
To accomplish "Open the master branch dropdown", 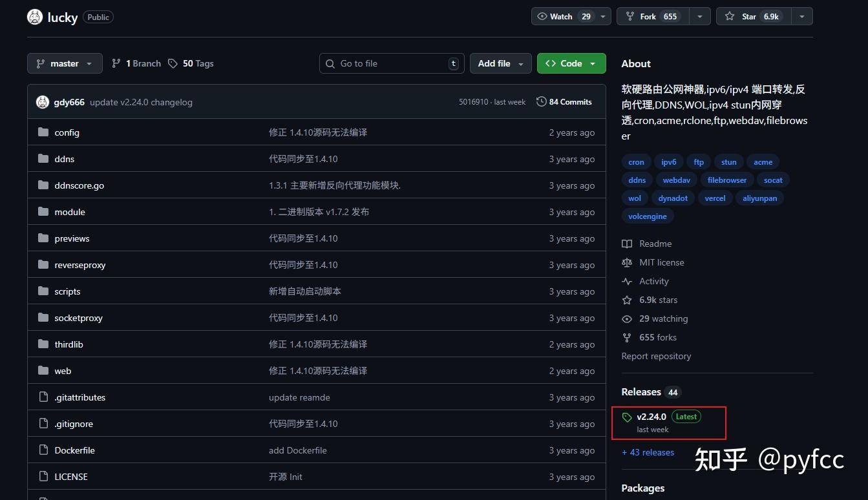I will coord(65,63).
